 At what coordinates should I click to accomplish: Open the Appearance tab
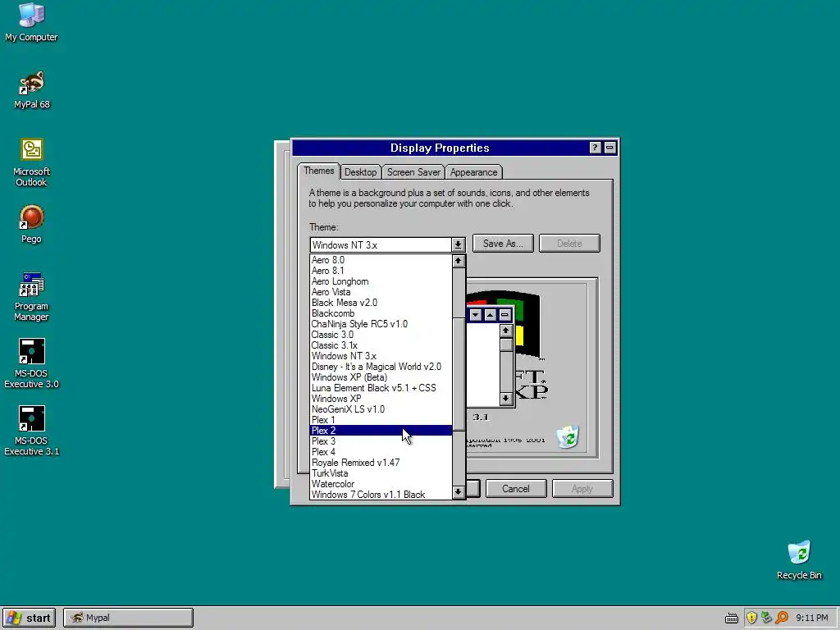473,172
